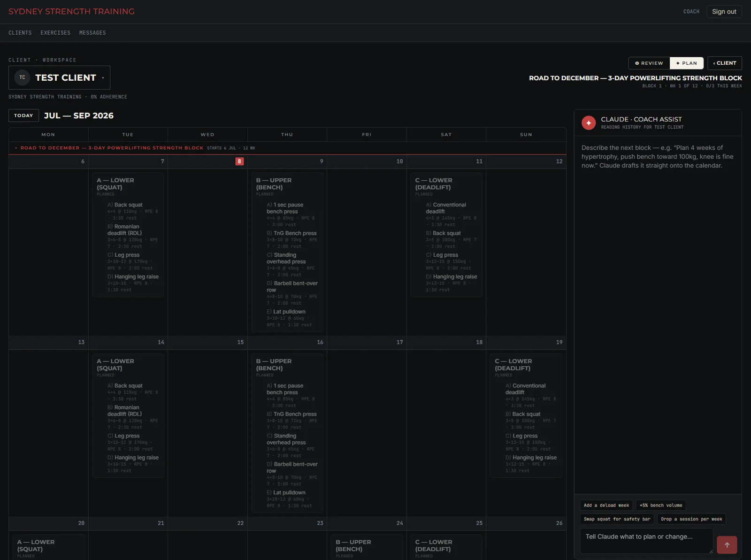The image size is (751, 560).
Task: Focus the Tell Claude what to plan field
Action: pos(646,541)
